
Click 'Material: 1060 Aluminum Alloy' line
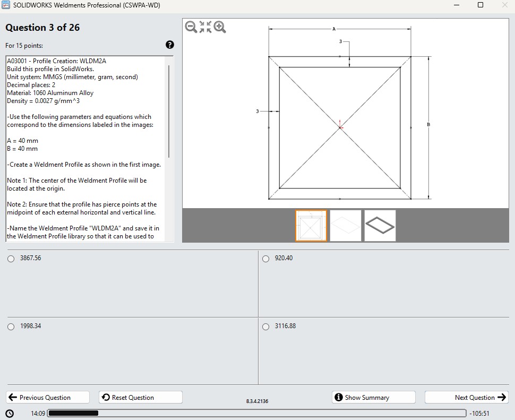click(50, 93)
